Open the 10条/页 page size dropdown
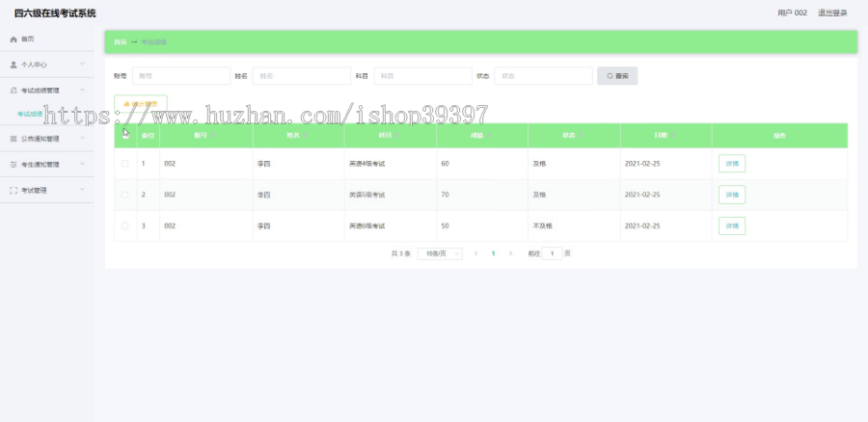Viewport: 868px width, 422px height. (x=440, y=253)
